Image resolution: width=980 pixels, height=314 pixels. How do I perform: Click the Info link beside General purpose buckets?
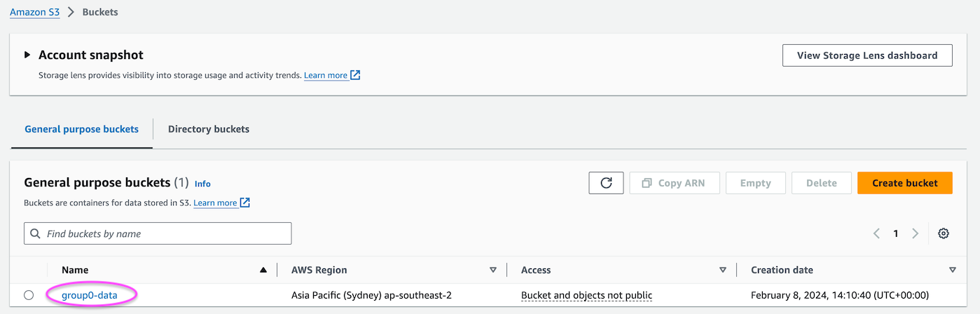(x=202, y=184)
